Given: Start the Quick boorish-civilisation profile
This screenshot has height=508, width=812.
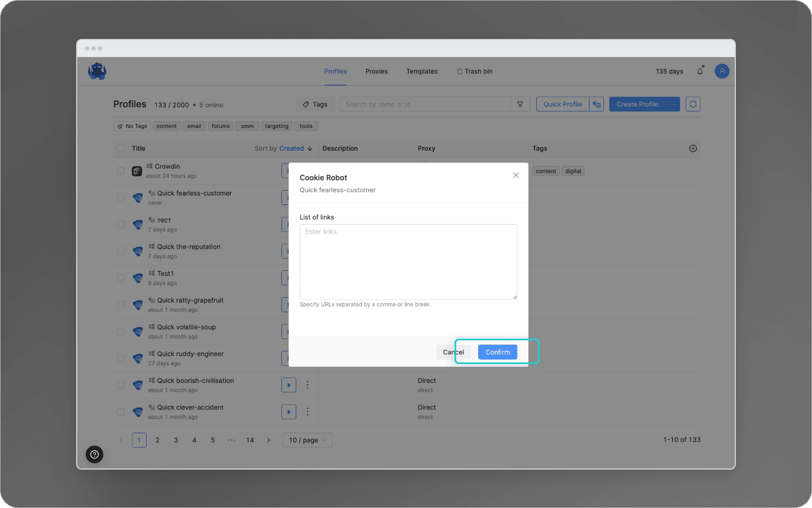Looking at the screenshot, I should pyautogui.click(x=289, y=385).
